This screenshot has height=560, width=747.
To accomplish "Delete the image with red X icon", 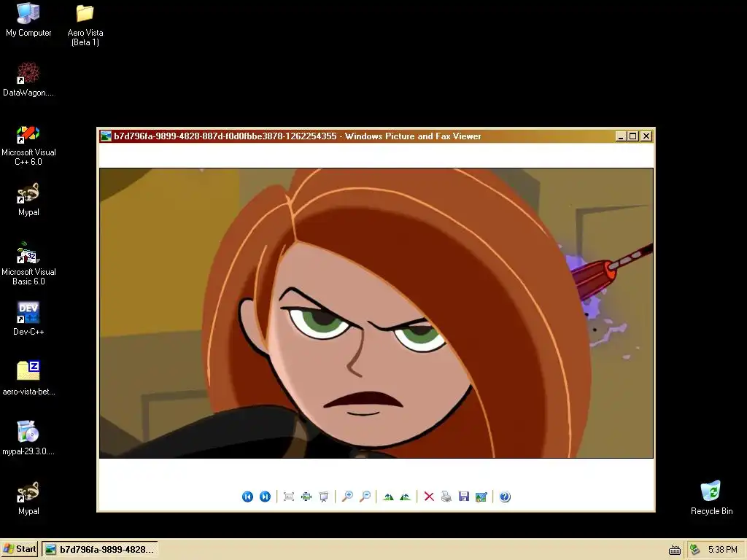I will coord(429,497).
